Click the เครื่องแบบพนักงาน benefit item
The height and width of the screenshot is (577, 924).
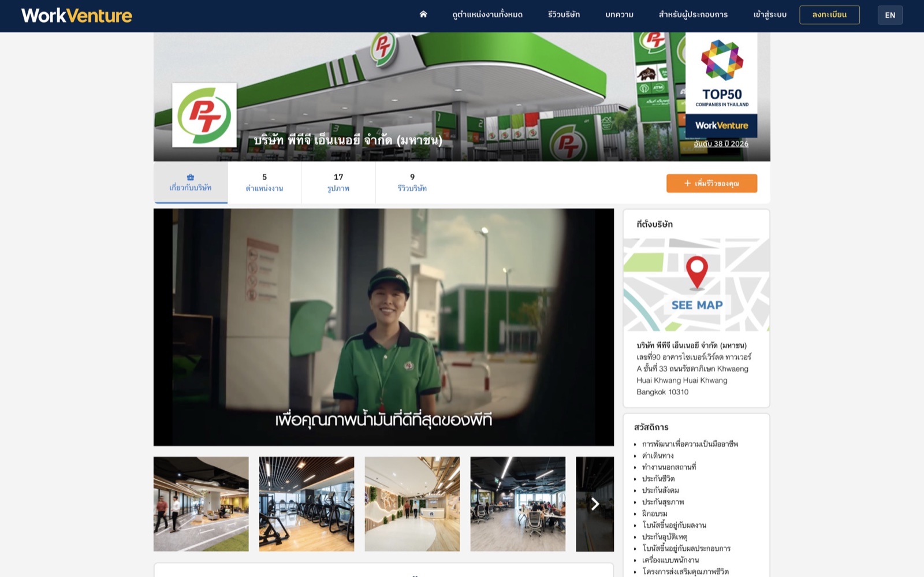[x=670, y=560]
